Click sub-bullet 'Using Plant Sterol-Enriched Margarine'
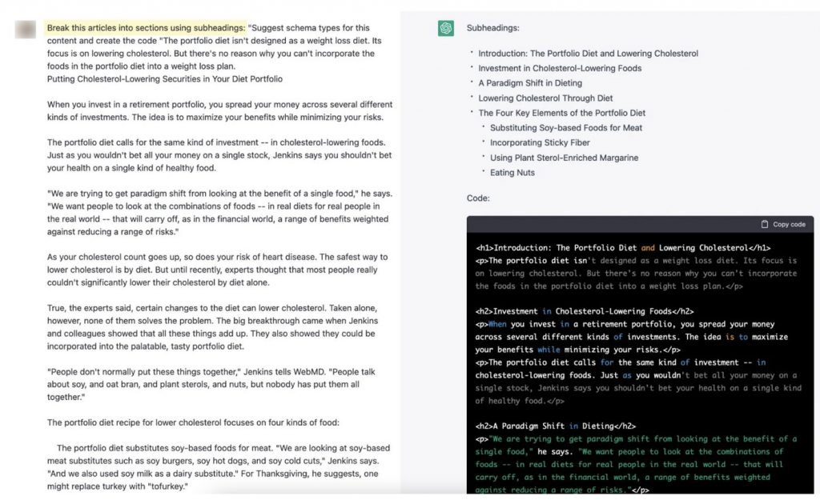 click(x=564, y=158)
